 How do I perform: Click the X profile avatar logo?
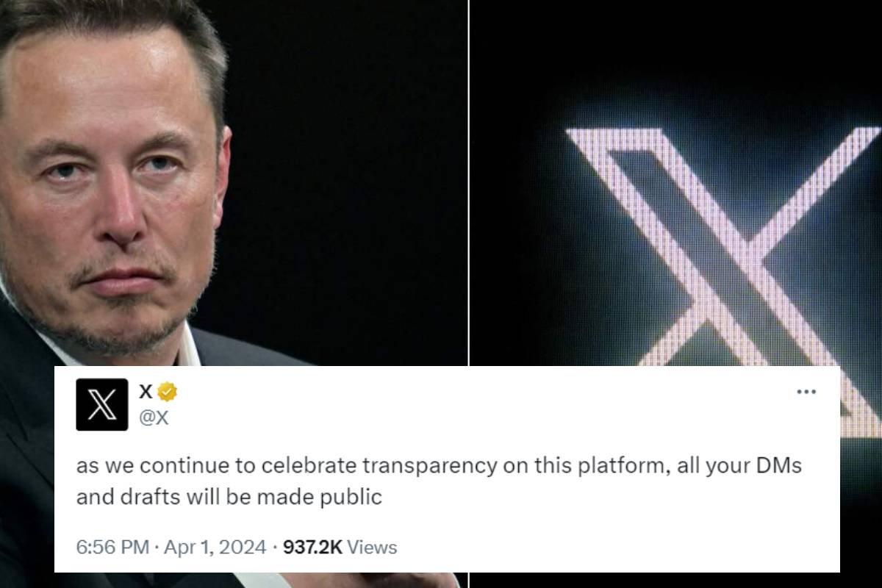[102, 404]
